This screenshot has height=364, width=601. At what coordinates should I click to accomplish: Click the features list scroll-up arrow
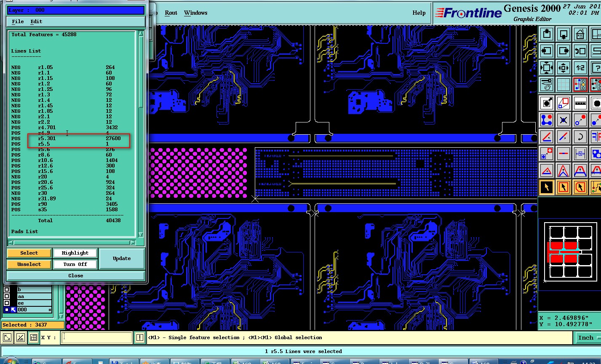click(x=141, y=34)
